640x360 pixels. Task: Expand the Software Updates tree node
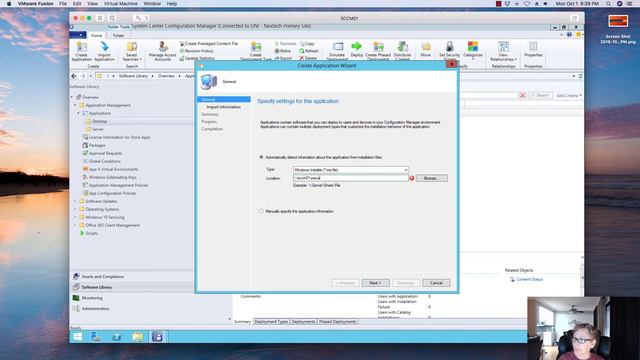pyautogui.click(x=76, y=201)
